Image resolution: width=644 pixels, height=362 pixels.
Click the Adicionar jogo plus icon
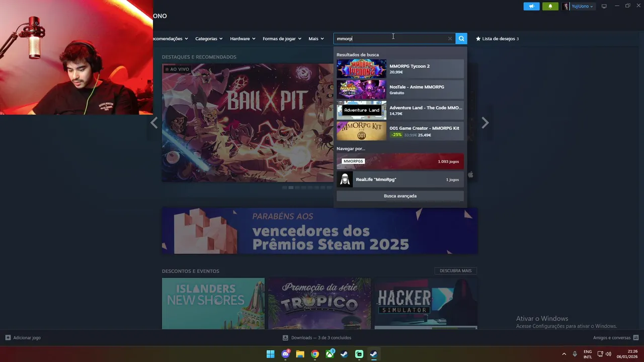(8, 338)
